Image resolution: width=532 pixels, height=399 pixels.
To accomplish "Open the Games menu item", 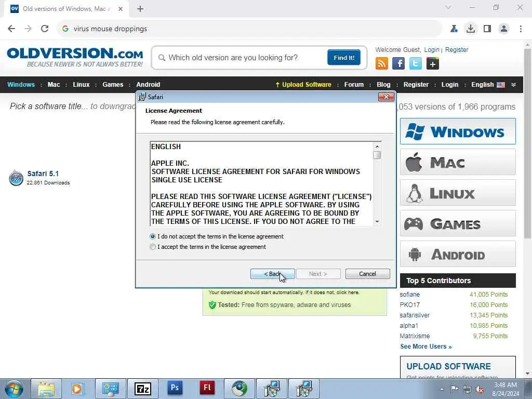I will pyautogui.click(x=113, y=85).
